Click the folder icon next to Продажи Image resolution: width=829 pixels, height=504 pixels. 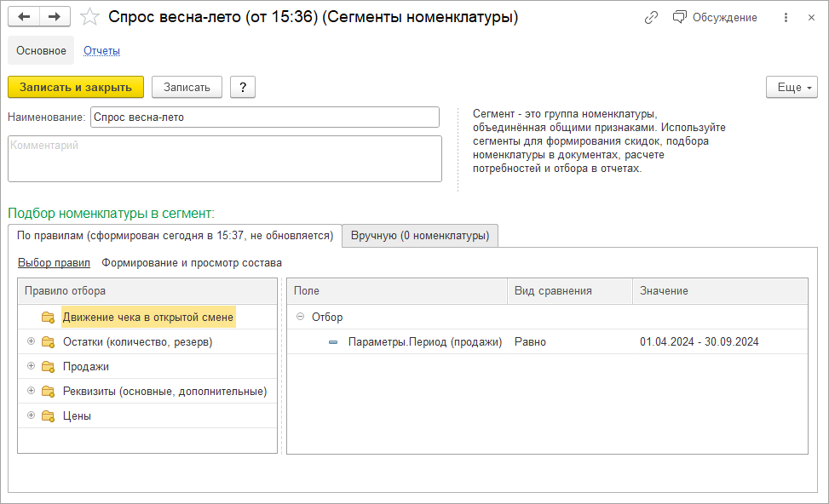(48, 366)
